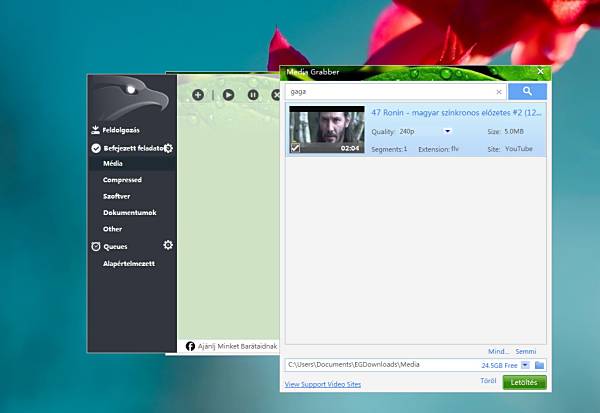The height and width of the screenshot is (413, 600).
Task: Browse for folder using the blue folder icon
Action: (x=539, y=365)
